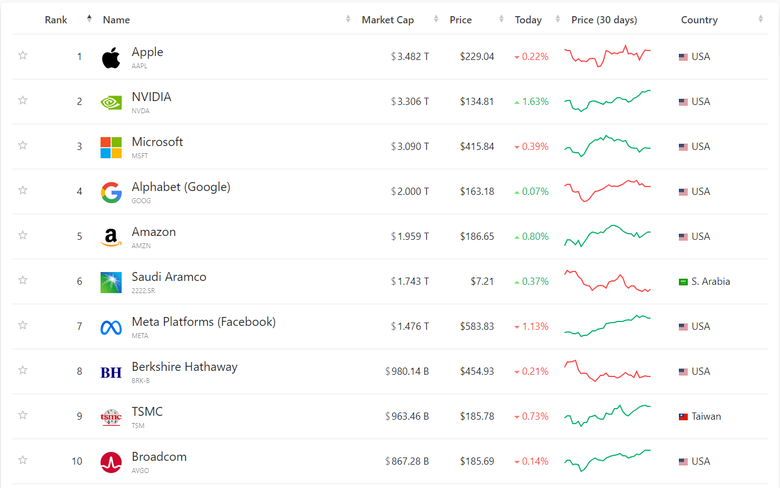The height and width of the screenshot is (488, 780).
Task: Star the Alphabet (Google) row
Action: pos(23,190)
